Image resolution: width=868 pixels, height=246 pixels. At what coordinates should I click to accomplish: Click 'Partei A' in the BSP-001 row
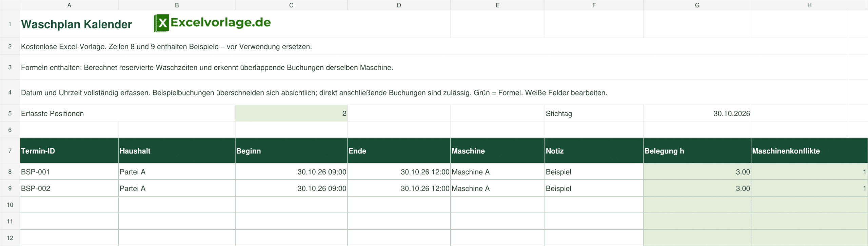coord(177,172)
